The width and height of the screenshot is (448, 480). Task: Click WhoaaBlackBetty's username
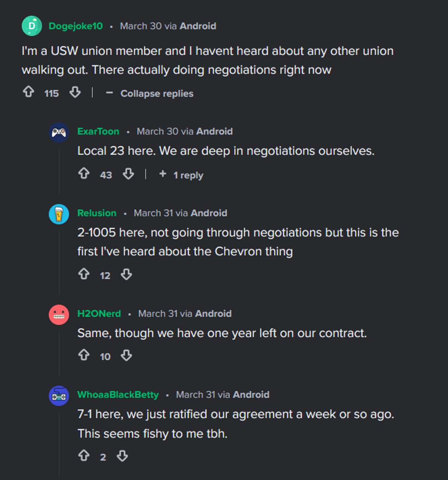[118, 394]
